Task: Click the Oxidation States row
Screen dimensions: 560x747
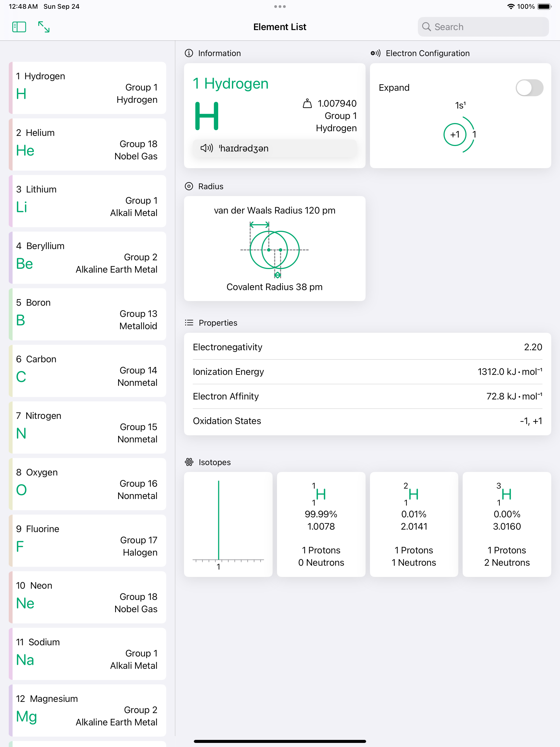Action: pyautogui.click(x=367, y=421)
